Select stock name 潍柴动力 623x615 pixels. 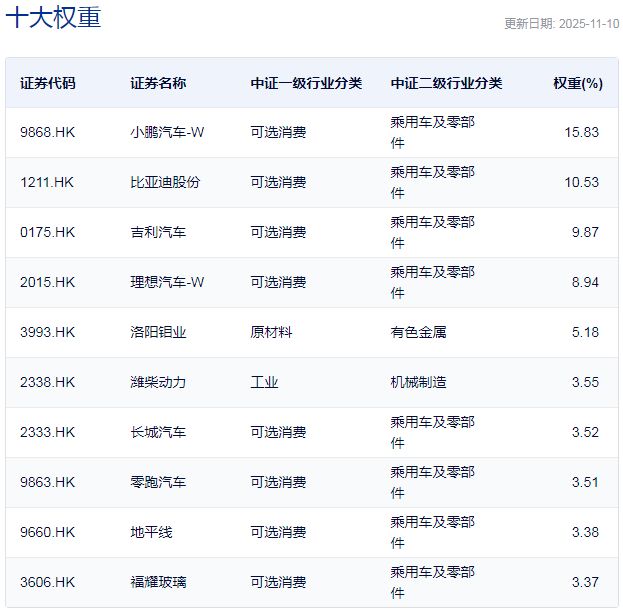point(158,383)
